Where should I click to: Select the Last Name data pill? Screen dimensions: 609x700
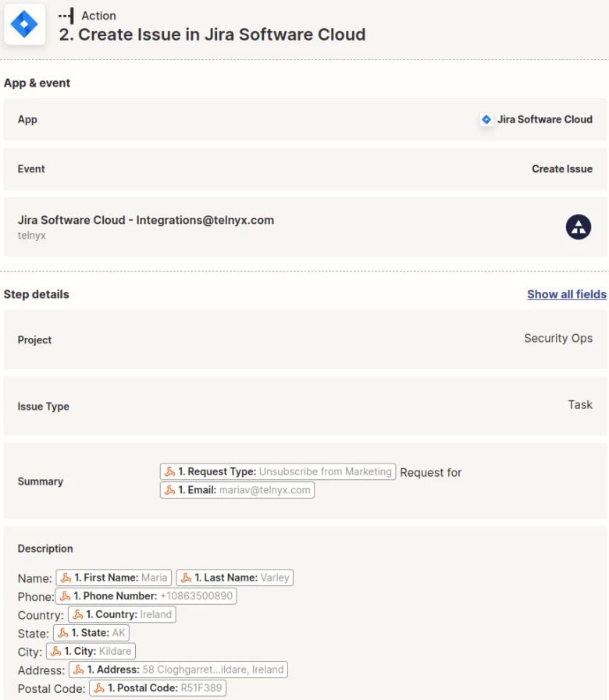tap(234, 577)
